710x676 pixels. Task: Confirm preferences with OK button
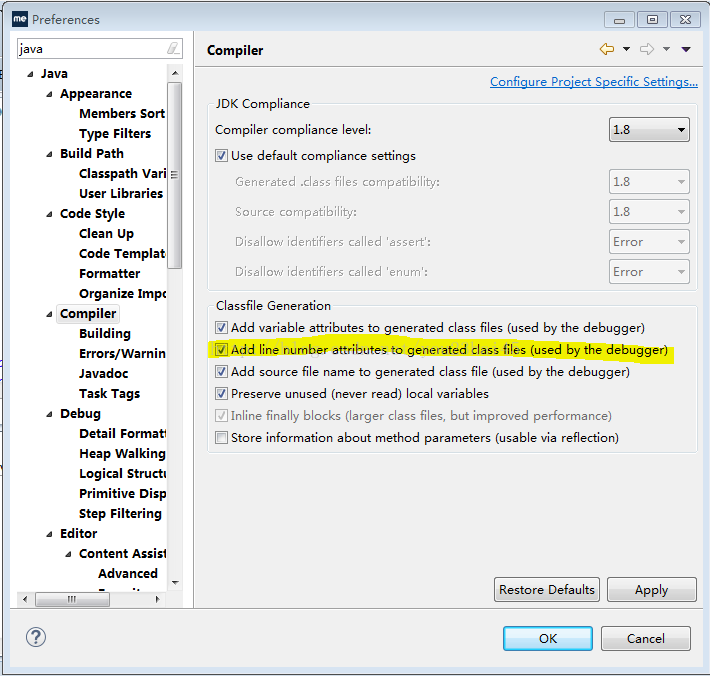pyautogui.click(x=547, y=638)
